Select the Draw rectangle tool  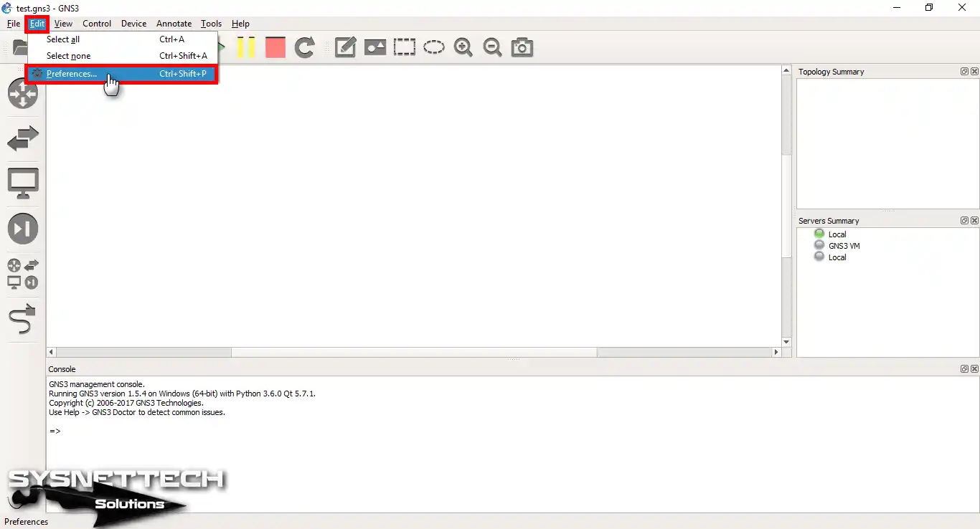click(405, 47)
